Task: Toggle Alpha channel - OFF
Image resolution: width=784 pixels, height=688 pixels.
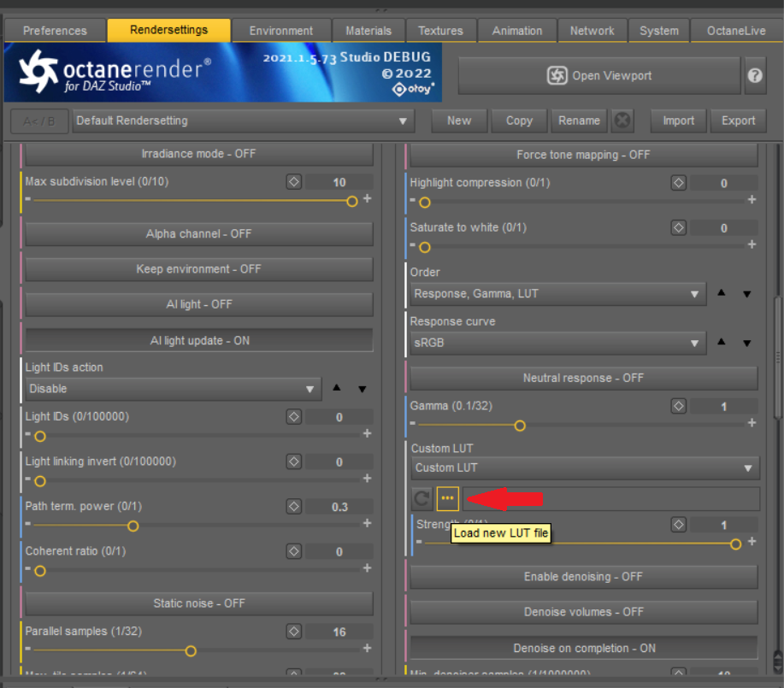Action: [199, 234]
